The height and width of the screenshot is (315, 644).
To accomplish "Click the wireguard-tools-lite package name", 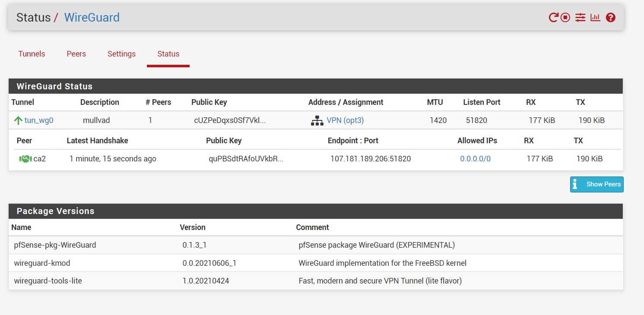I will 48,281.
